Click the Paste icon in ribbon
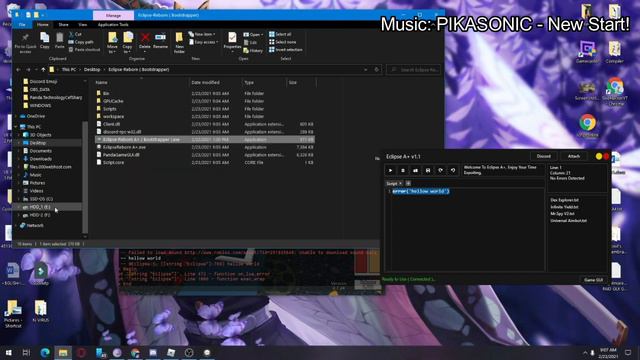The height and width of the screenshot is (360, 640). tap(60, 41)
